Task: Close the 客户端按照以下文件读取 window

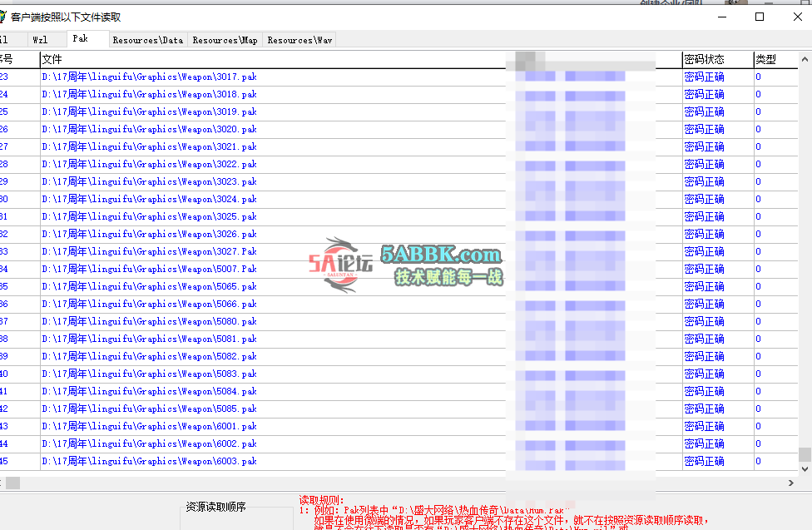Action: [x=798, y=17]
